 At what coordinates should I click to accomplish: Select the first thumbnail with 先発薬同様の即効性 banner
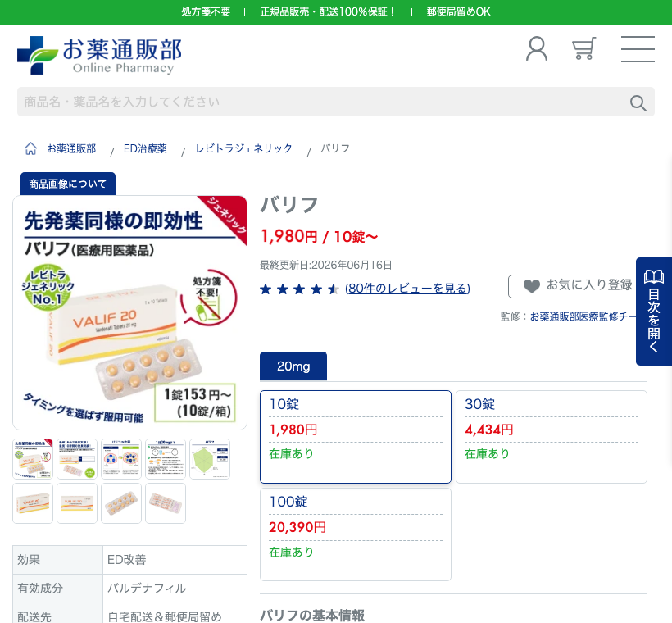click(33, 459)
